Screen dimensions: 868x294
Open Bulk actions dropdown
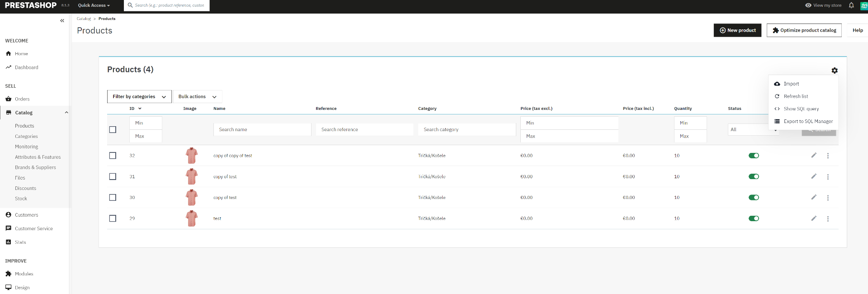pos(198,96)
